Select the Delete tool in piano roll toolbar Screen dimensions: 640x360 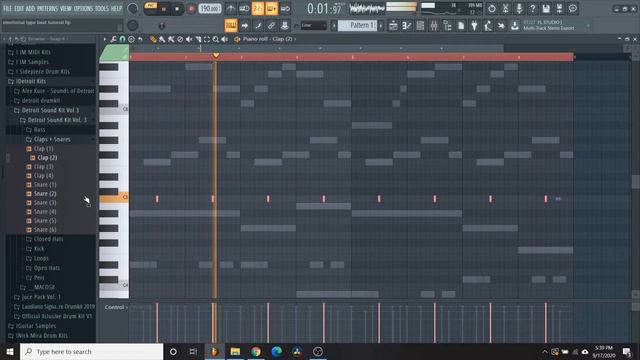(180, 39)
